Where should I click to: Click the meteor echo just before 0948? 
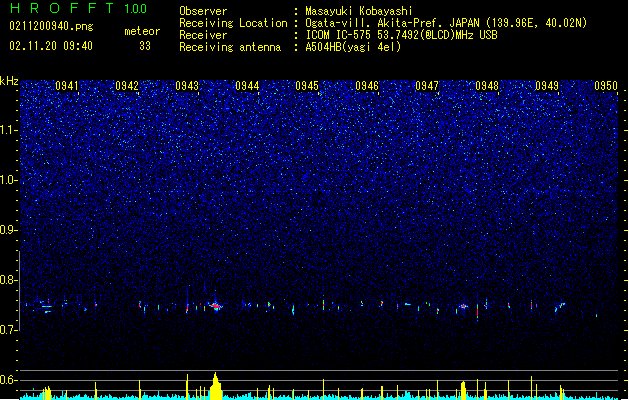click(x=463, y=306)
